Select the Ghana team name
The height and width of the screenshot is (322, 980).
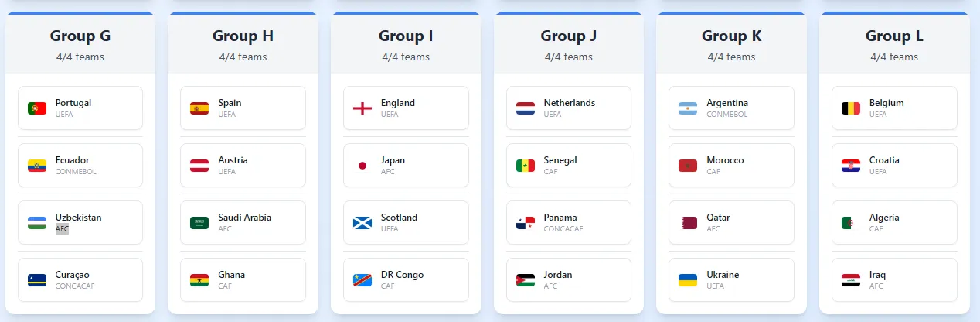(x=231, y=275)
